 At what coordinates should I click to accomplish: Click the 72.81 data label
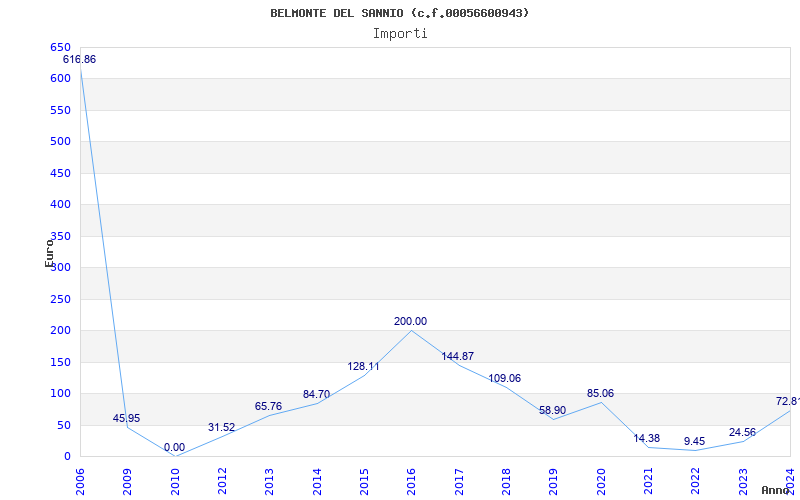click(788, 401)
